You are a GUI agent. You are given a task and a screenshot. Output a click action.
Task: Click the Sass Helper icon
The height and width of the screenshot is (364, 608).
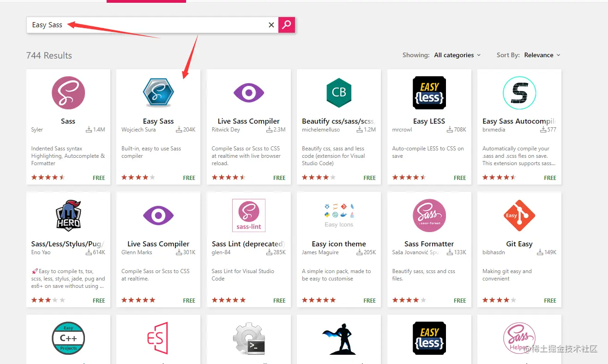(518, 338)
